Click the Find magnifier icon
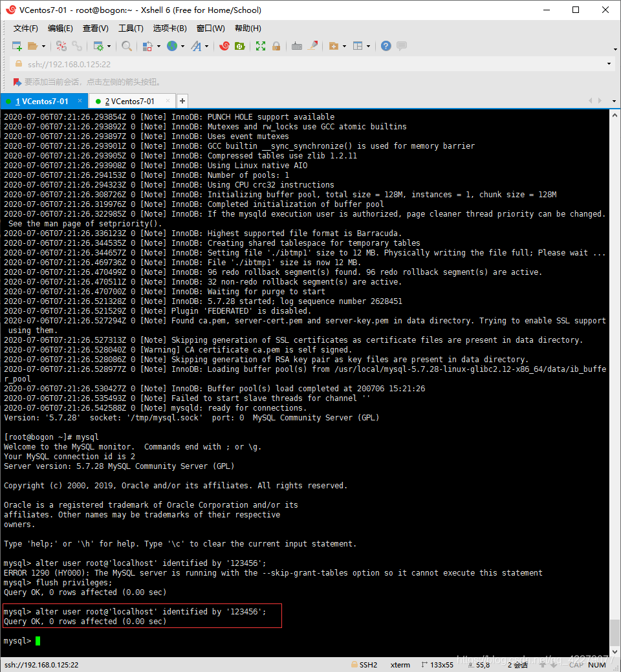Screen dimensions: 621x672 pos(127,46)
